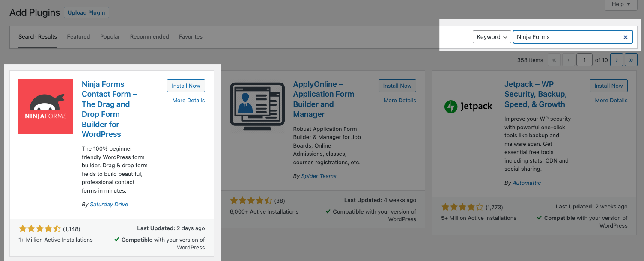Click the current page number field

coord(584,60)
